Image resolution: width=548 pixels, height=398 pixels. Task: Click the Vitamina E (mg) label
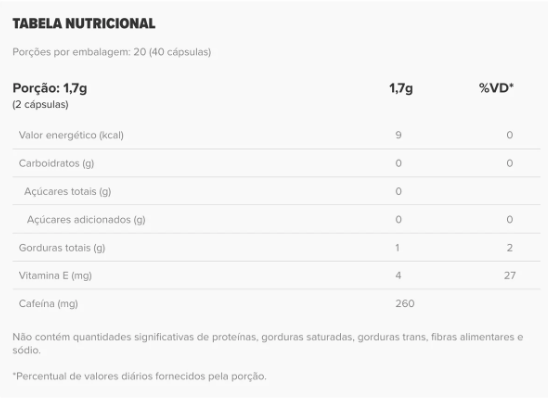click(55, 276)
